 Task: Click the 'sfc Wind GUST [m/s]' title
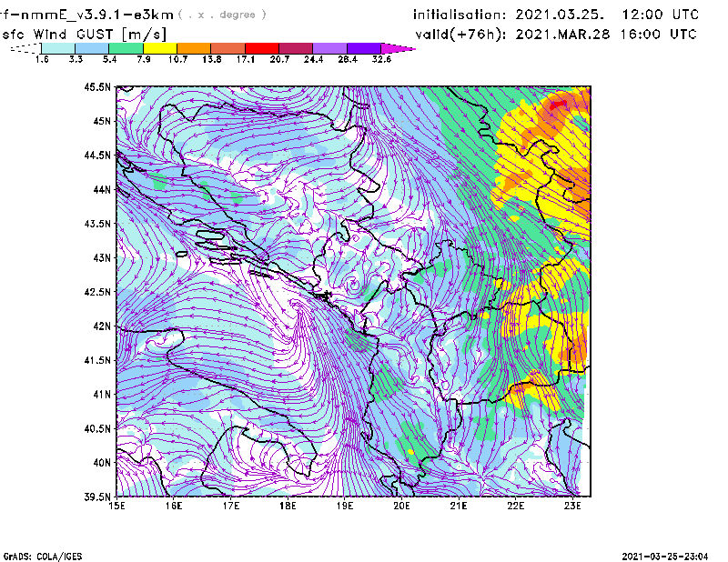pos(85,35)
